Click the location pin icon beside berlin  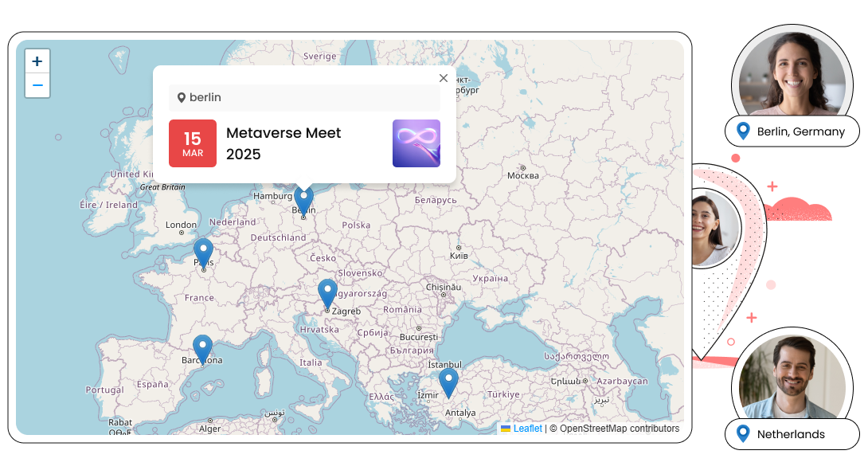[x=182, y=98]
